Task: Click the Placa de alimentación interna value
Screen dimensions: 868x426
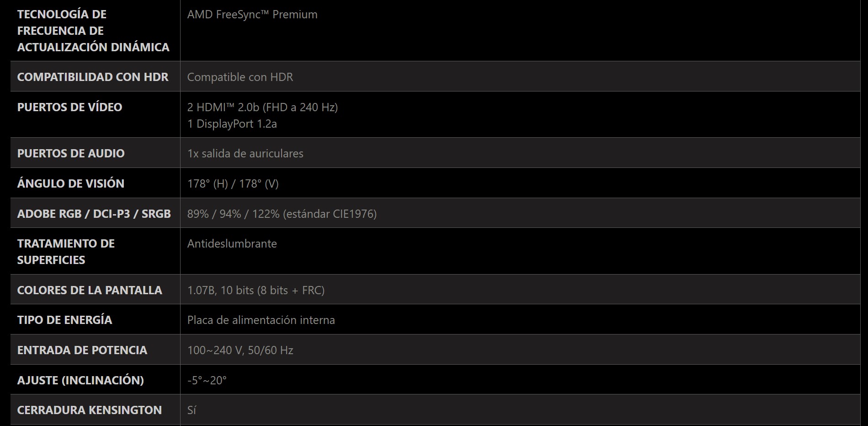Action: (x=261, y=320)
